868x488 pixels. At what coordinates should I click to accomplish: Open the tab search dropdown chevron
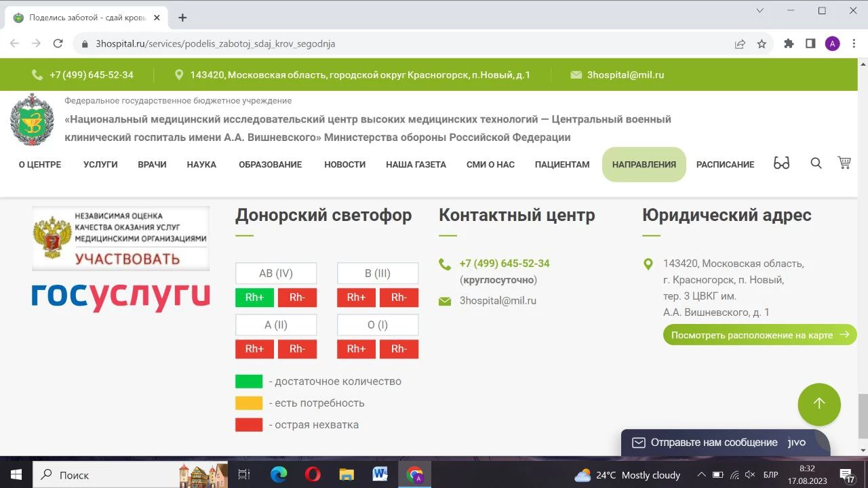click(x=760, y=11)
